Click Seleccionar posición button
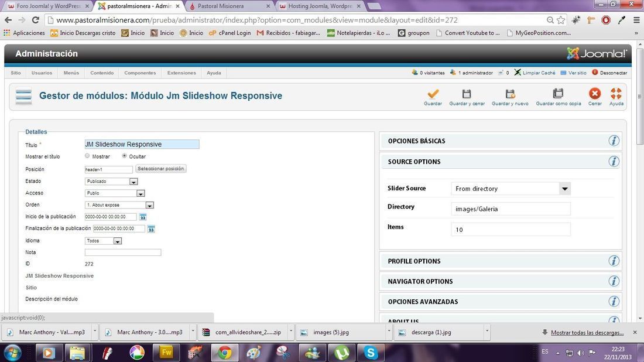 [160, 169]
